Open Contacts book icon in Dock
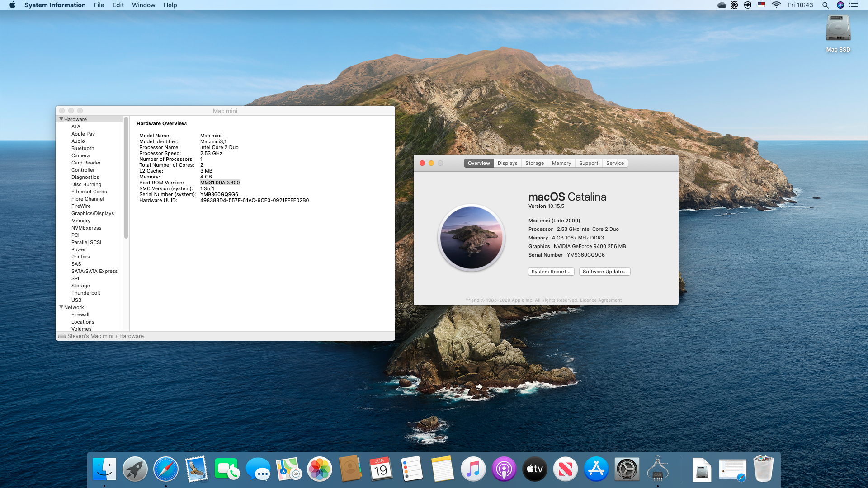 [x=350, y=469]
